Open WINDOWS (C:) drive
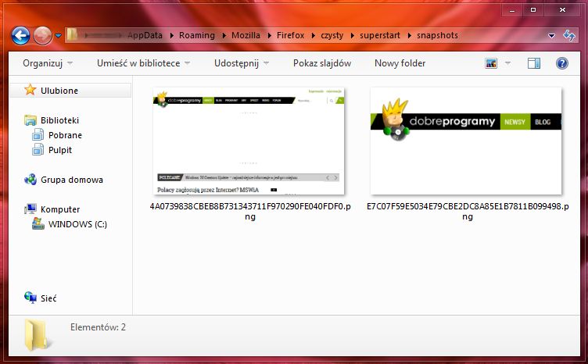 point(77,224)
